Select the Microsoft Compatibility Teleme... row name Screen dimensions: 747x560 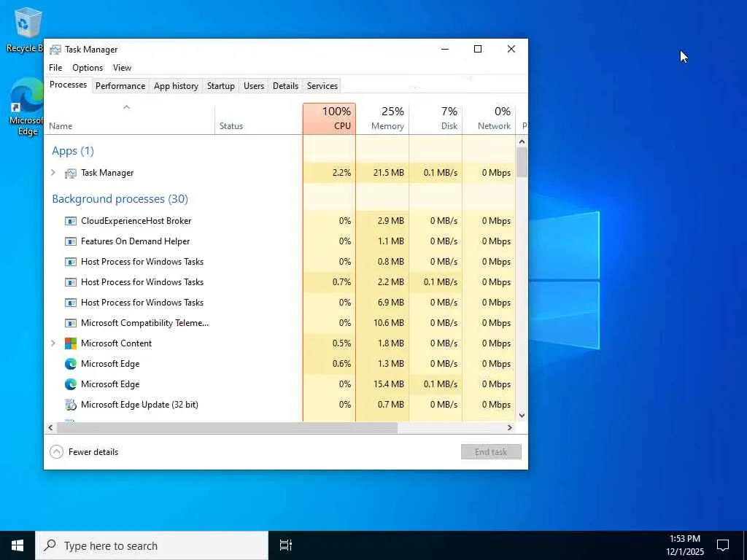(x=145, y=323)
